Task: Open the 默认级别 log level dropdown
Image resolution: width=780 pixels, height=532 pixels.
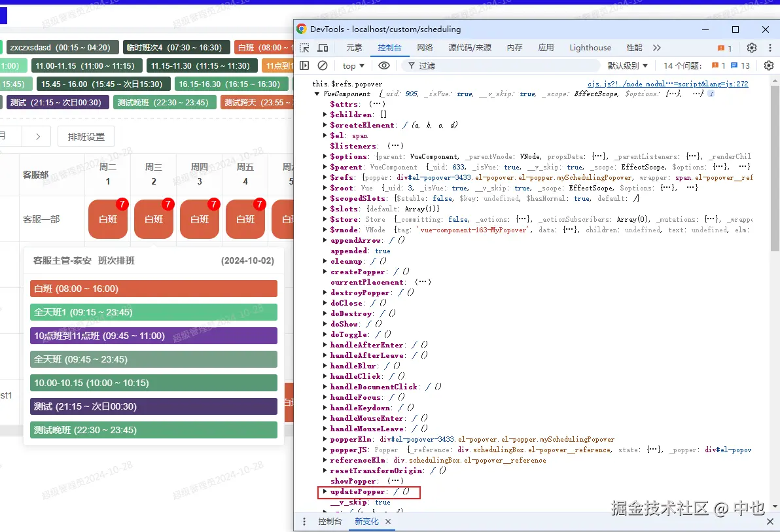Action: click(x=628, y=65)
